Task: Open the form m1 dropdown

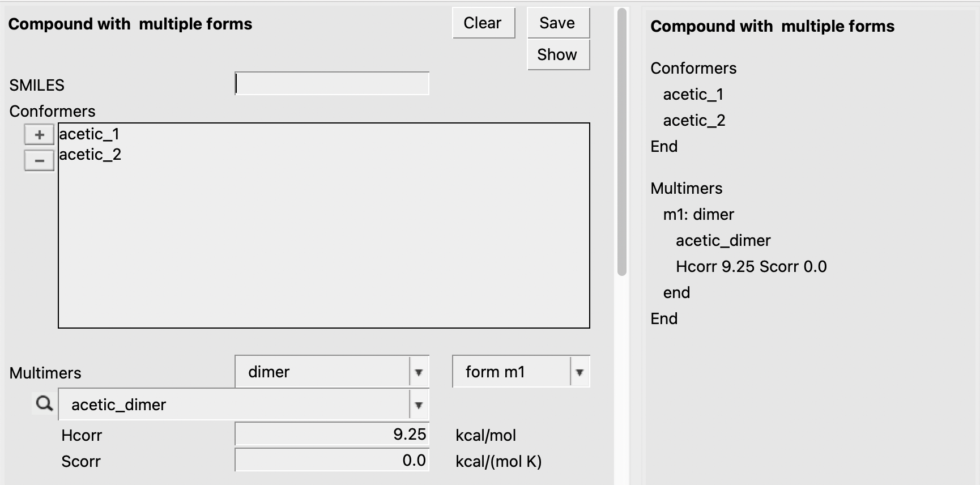Action: click(579, 372)
